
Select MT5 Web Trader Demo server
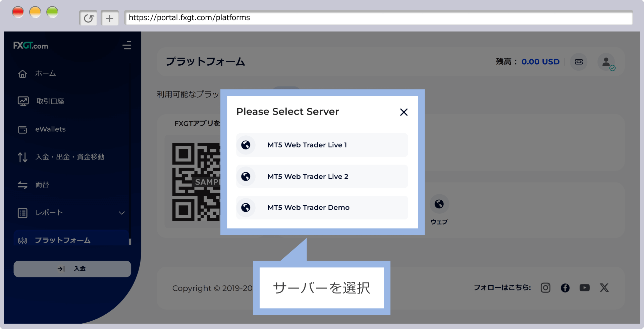(x=322, y=208)
